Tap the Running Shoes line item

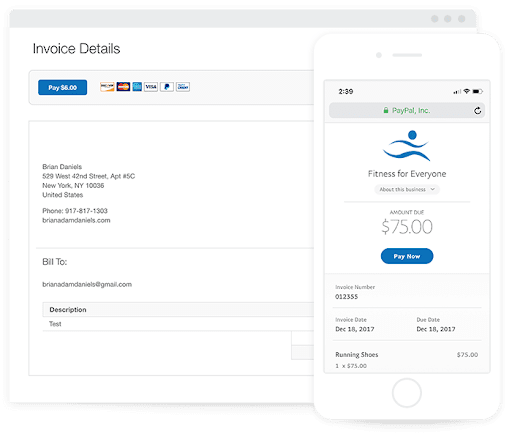pos(407,360)
